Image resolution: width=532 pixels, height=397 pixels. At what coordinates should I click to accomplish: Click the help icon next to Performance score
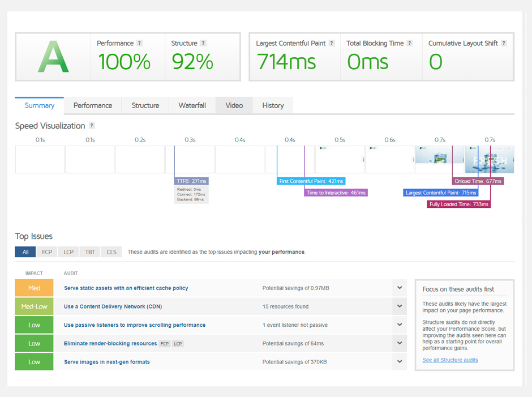(140, 43)
